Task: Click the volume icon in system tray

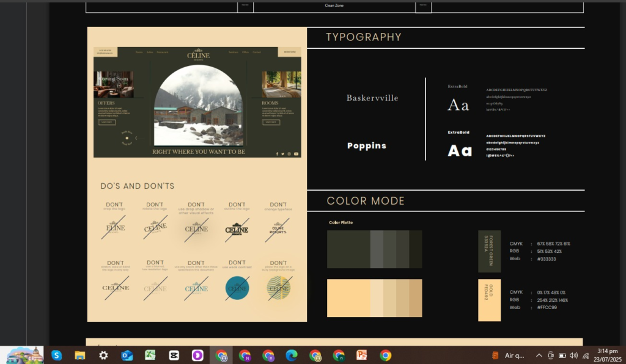Action: [x=573, y=355]
